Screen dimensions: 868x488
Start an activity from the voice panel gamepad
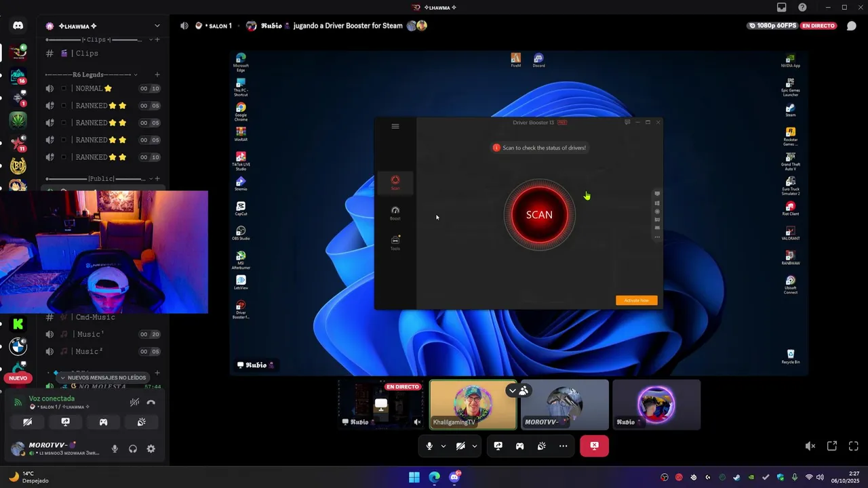103,422
